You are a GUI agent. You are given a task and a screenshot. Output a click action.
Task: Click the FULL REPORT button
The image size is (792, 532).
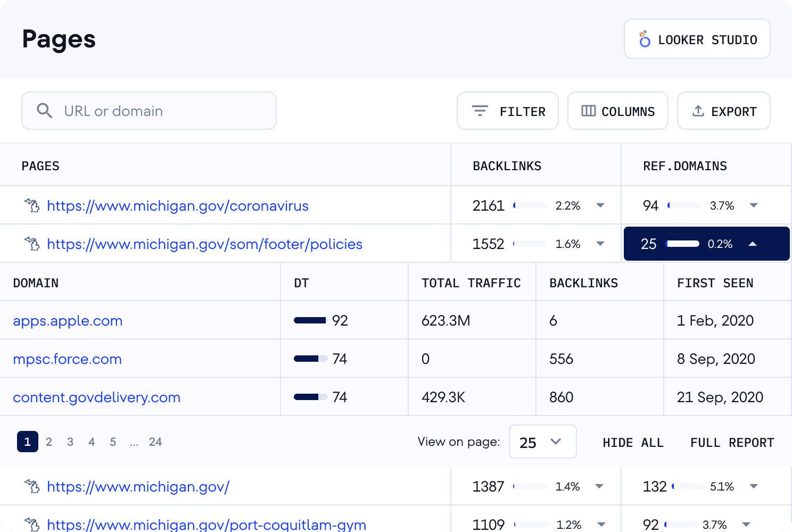(732, 443)
